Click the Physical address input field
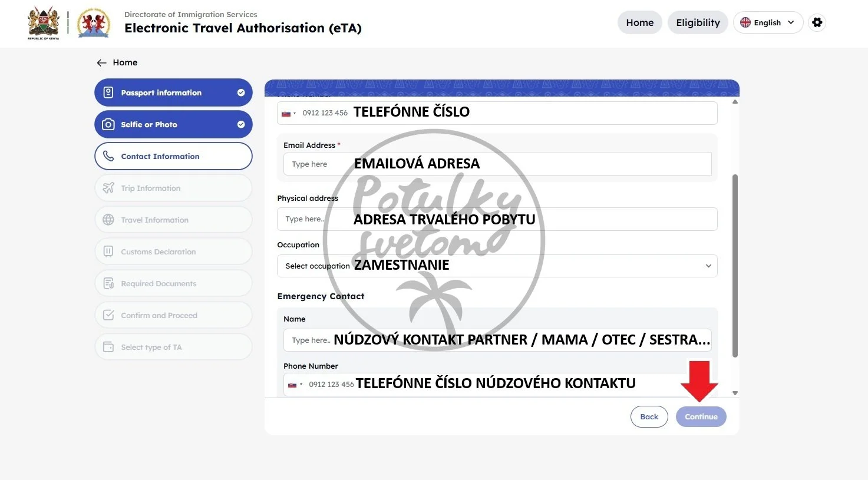The width and height of the screenshot is (868, 480). [x=497, y=219]
